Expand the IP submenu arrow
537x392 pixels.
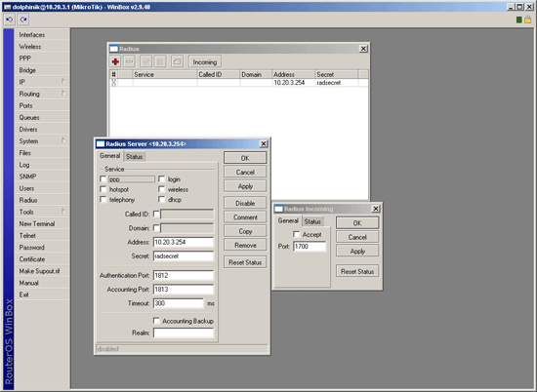63,81
